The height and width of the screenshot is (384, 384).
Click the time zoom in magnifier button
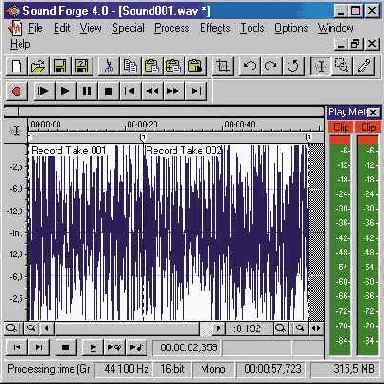pos(280,329)
